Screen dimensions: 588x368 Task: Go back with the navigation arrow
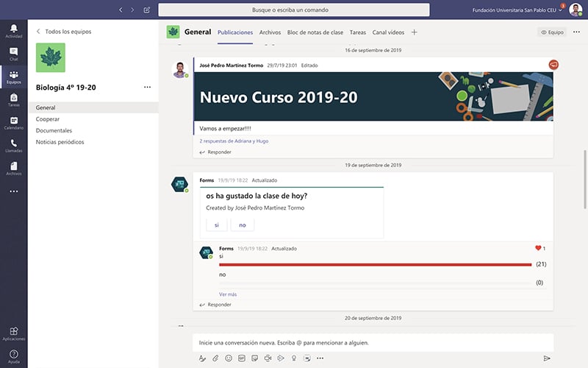[121, 10]
